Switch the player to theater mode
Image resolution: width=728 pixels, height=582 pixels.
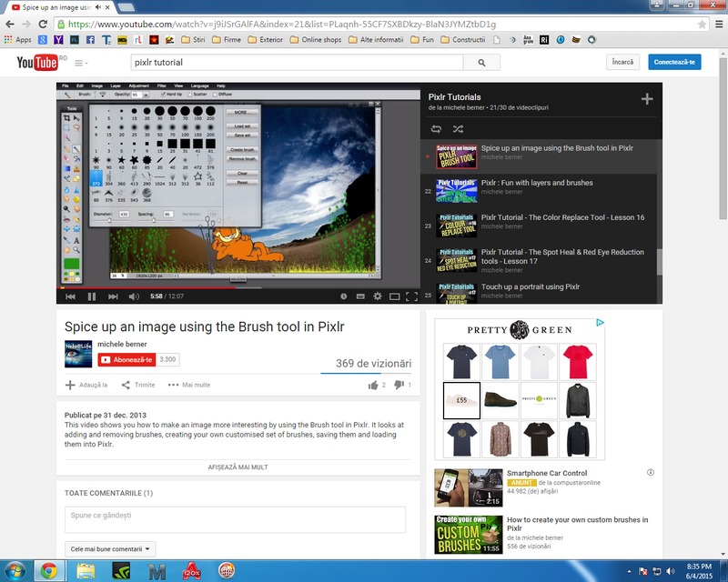pyautogui.click(x=395, y=296)
